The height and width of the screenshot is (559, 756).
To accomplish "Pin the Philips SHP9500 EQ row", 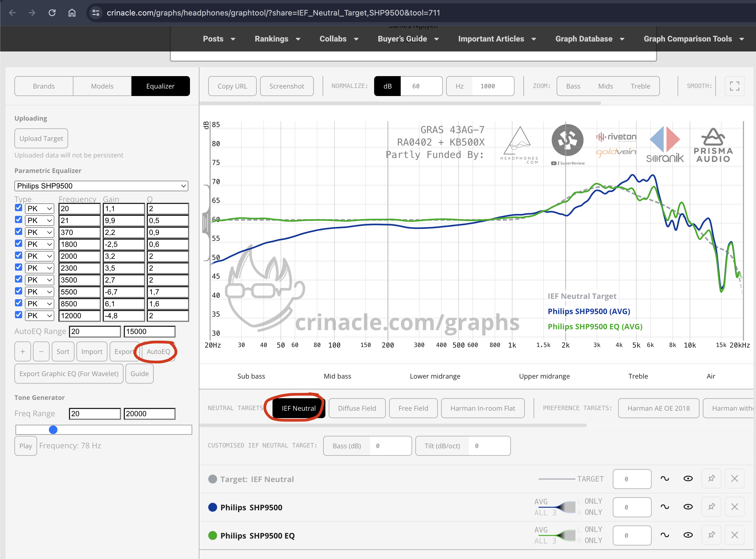I will pyautogui.click(x=711, y=535).
